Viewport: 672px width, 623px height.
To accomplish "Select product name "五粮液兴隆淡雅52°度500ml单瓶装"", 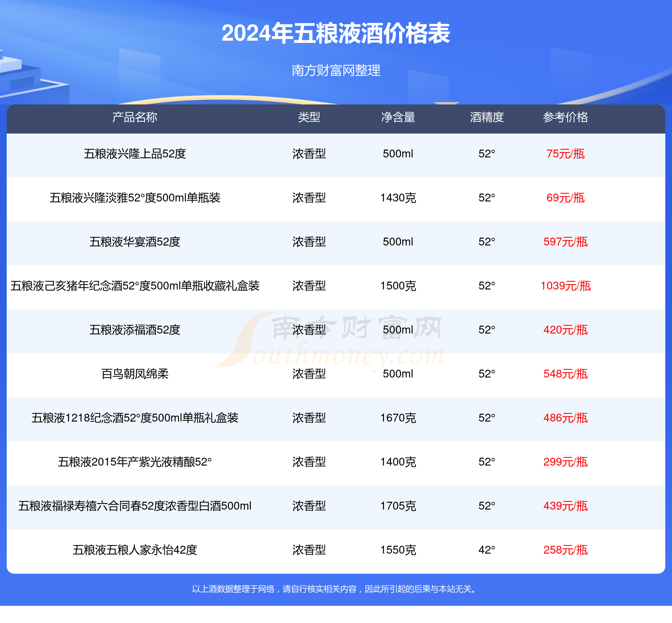I will click(135, 198).
